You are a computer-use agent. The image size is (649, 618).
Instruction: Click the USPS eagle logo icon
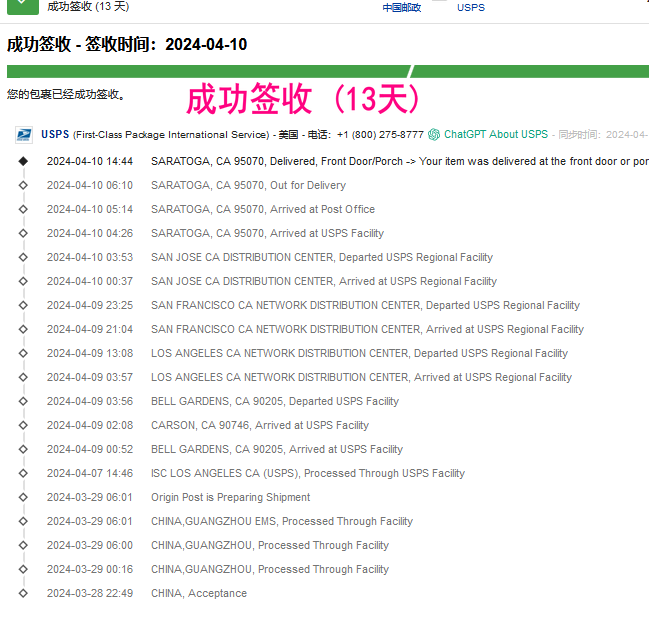[x=24, y=135]
